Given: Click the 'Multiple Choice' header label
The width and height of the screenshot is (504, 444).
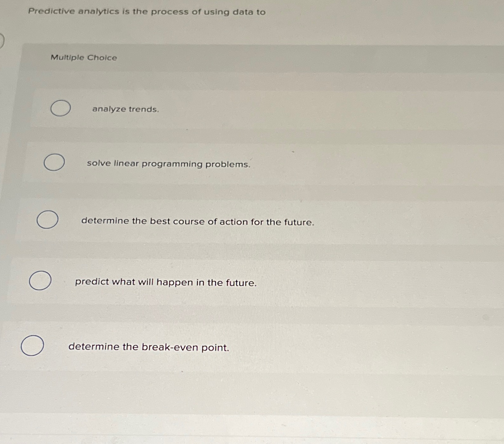Looking at the screenshot, I should tap(83, 58).
